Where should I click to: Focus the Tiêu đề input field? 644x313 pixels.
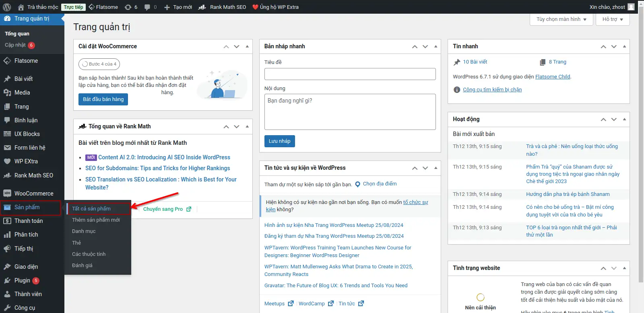pos(350,74)
